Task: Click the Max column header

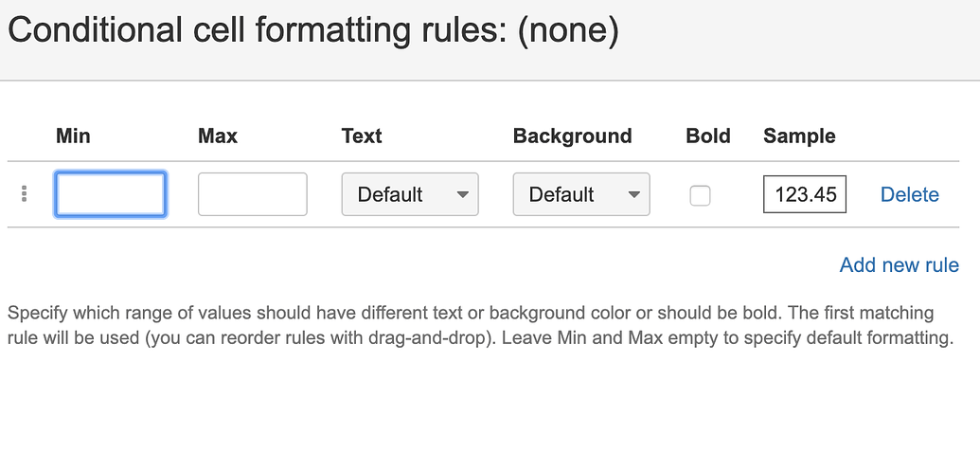Action: pyautogui.click(x=218, y=136)
